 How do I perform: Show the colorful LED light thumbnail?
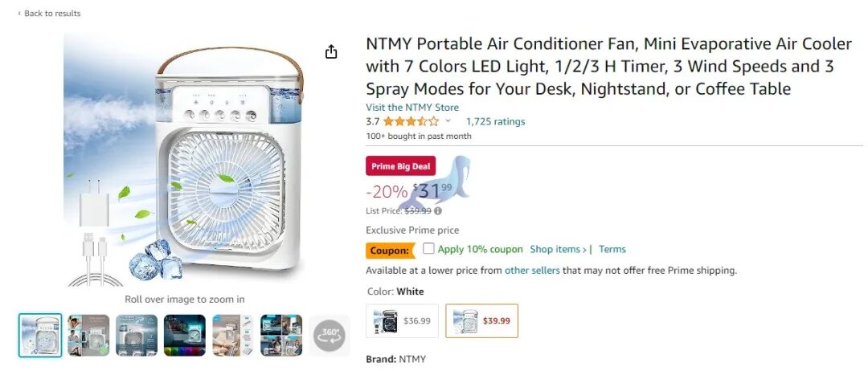coord(185,335)
